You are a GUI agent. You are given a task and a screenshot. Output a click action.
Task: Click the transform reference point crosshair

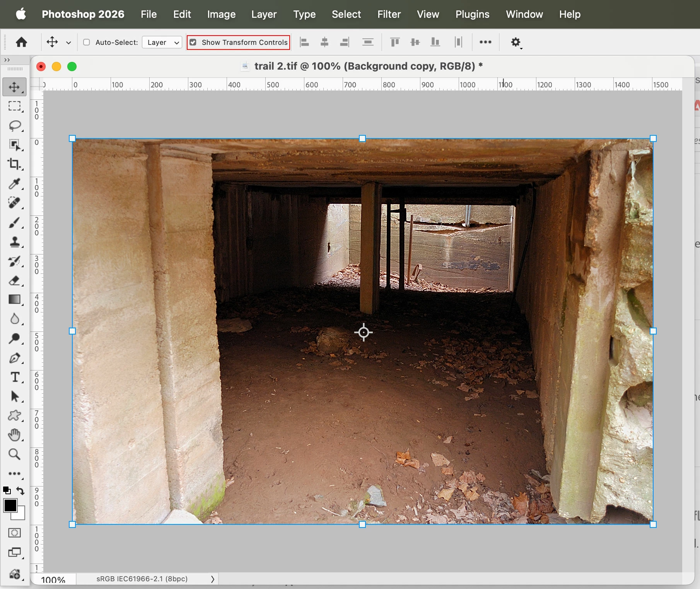click(364, 332)
